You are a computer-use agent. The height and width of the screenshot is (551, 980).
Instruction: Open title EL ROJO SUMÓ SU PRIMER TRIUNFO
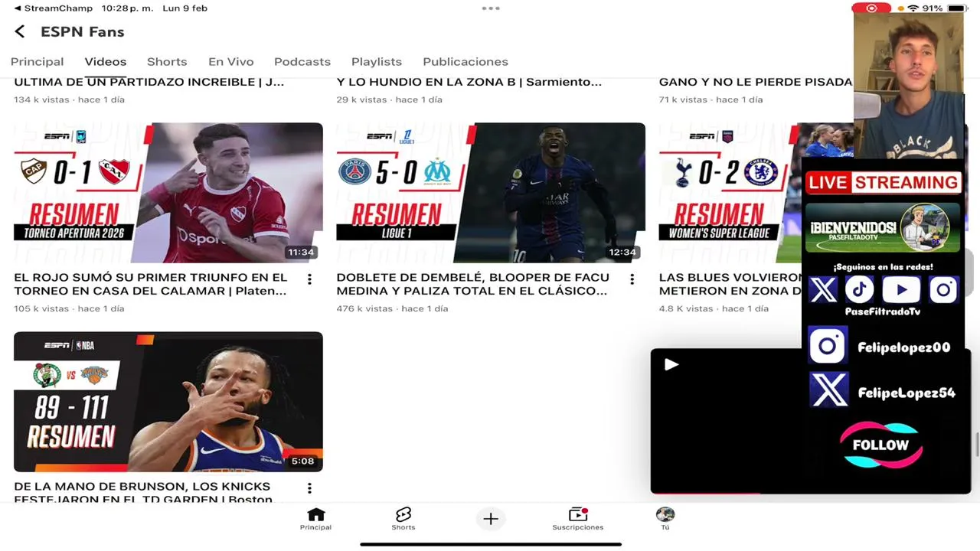point(151,284)
